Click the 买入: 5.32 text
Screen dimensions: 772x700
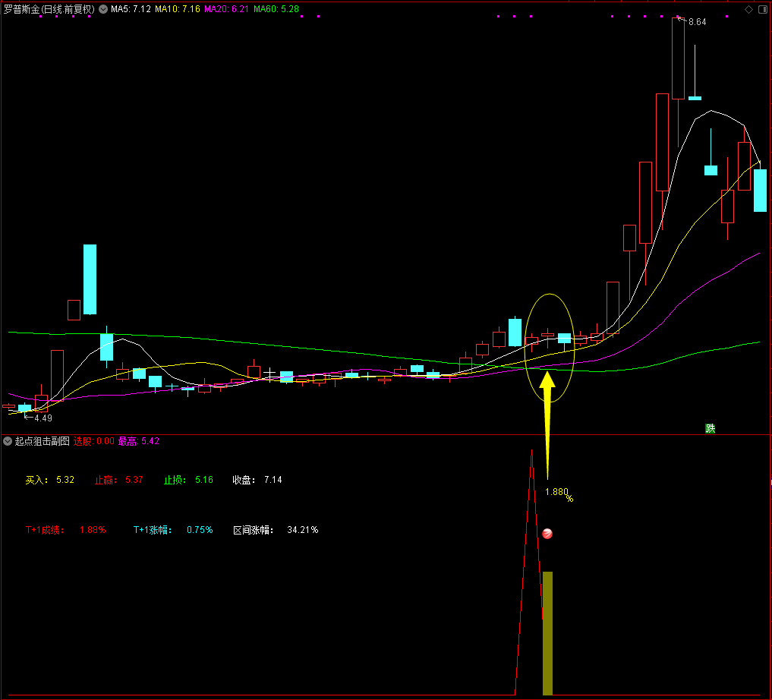coord(50,480)
